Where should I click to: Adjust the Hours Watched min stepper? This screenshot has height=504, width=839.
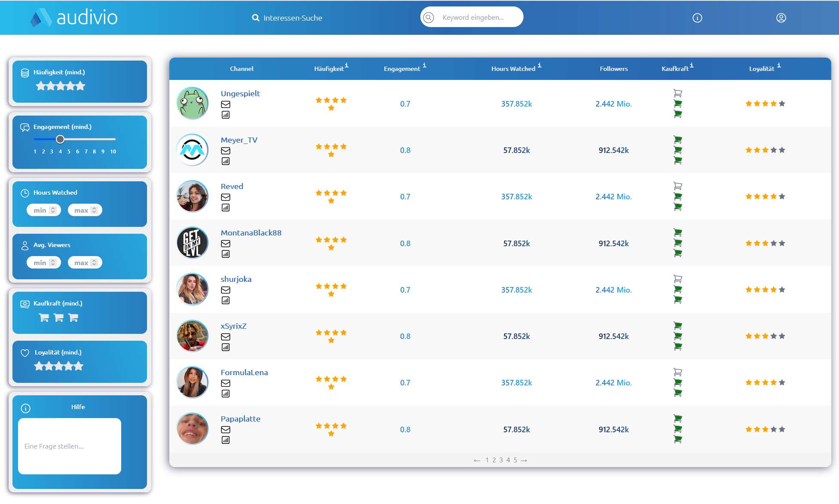coord(53,210)
